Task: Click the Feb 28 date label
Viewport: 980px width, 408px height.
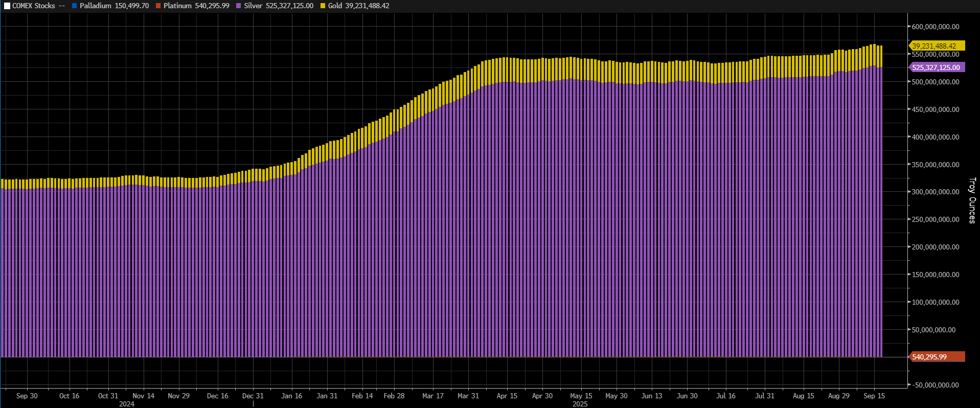Action: click(394, 396)
